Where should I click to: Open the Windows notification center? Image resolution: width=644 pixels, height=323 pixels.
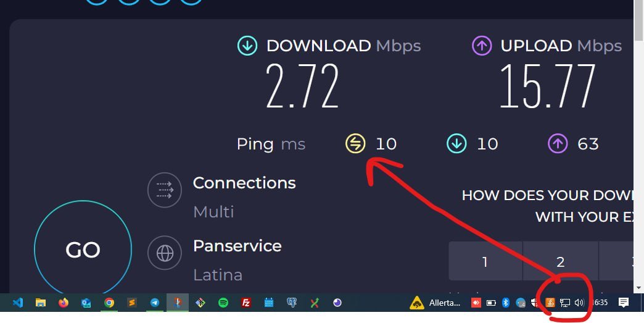coord(624,303)
